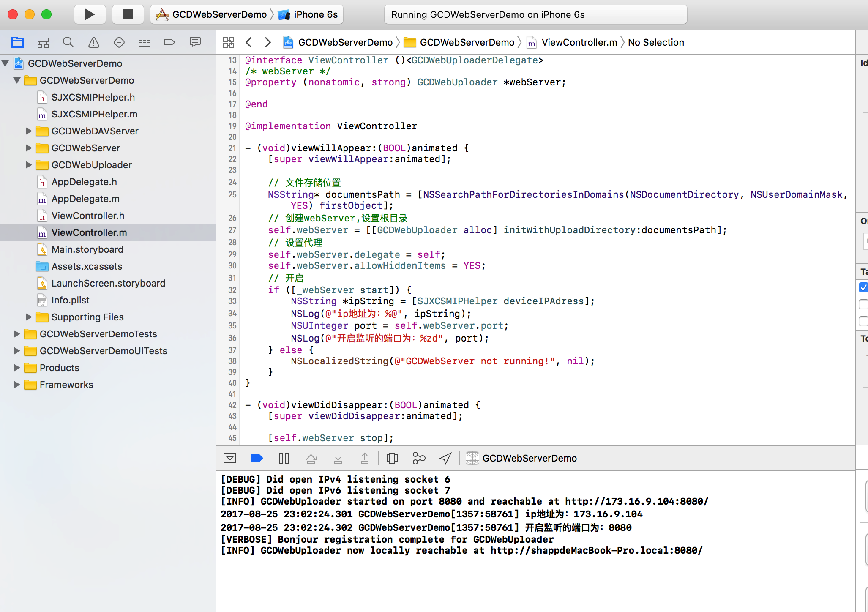
Task: Run the app with the Play button
Action: coord(90,14)
